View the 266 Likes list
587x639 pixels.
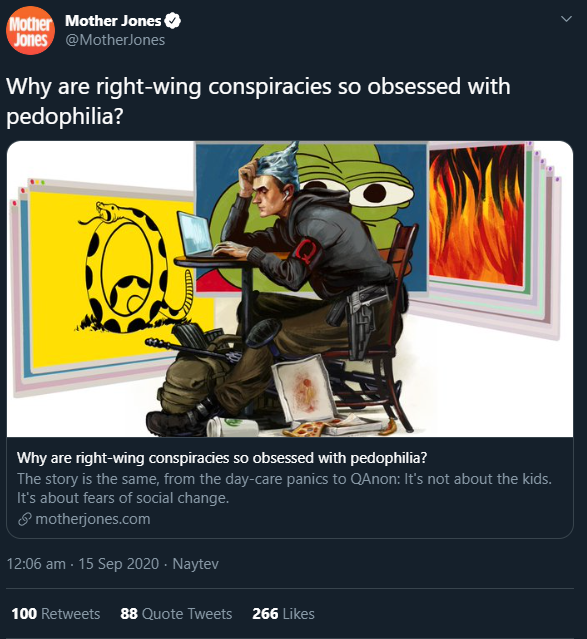pos(283,614)
